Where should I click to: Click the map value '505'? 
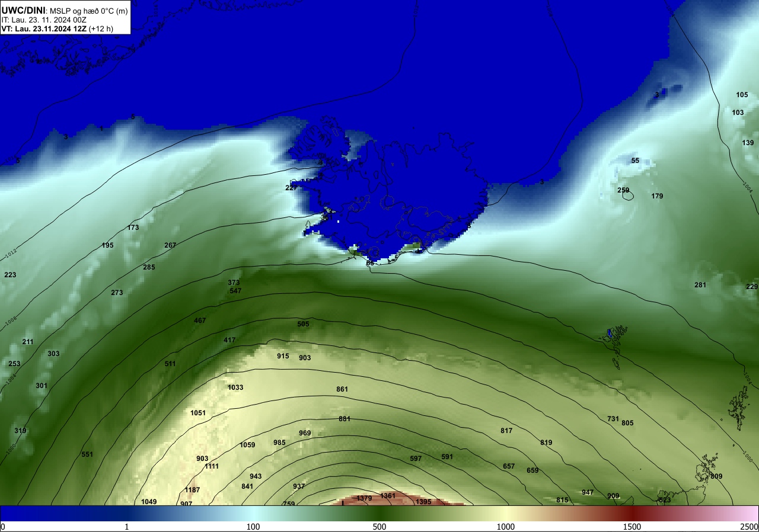(303, 324)
